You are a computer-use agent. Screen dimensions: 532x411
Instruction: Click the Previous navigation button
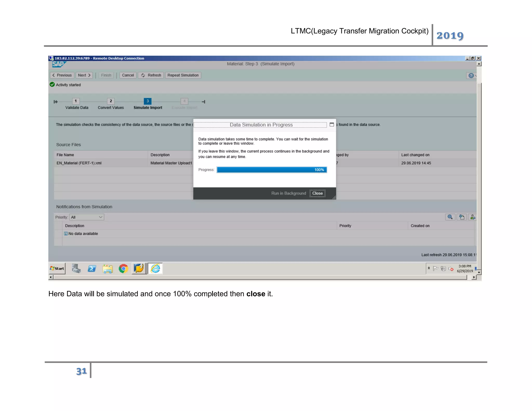pos(62,75)
